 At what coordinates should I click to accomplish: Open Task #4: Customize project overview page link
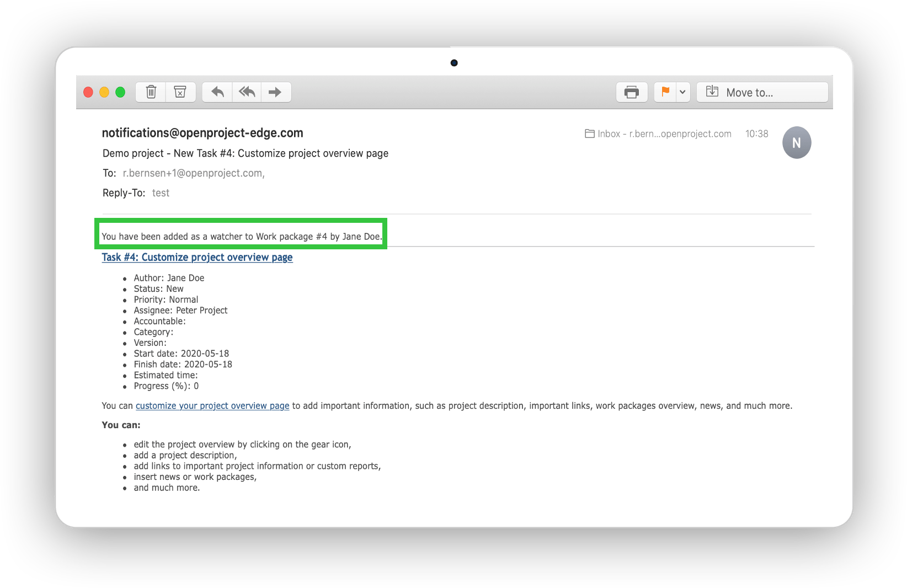[197, 257]
